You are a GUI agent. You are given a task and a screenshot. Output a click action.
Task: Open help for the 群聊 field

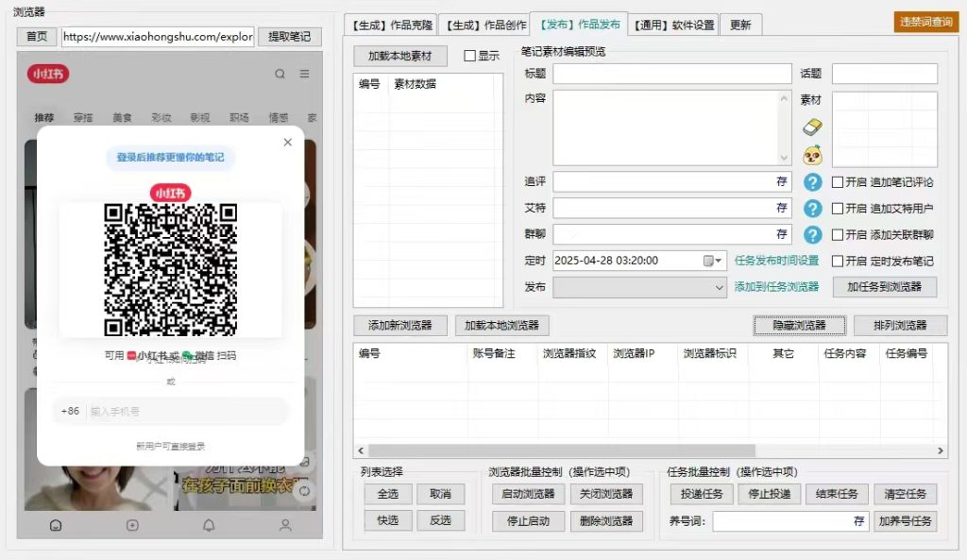click(x=812, y=234)
